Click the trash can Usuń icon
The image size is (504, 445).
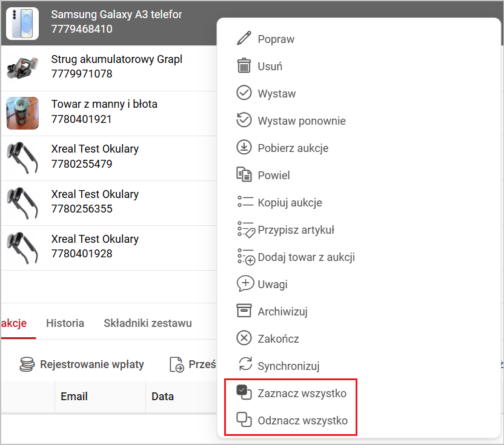pyautogui.click(x=244, y=67)
